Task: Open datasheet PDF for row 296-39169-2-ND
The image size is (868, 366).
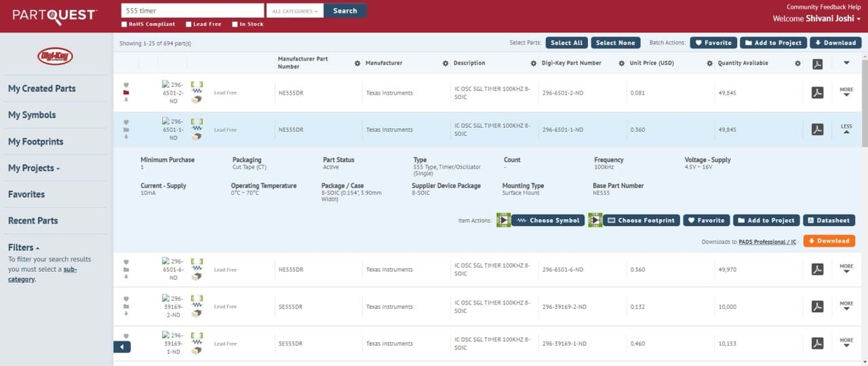Action: (817, 307)
